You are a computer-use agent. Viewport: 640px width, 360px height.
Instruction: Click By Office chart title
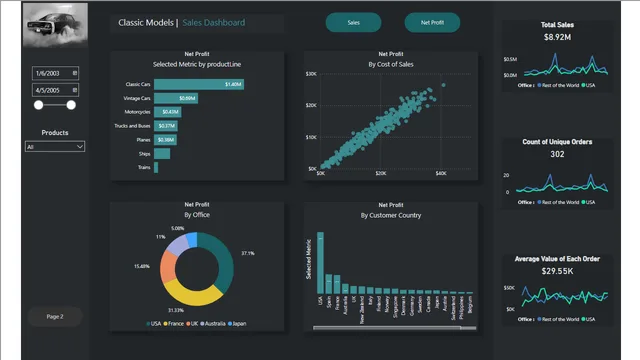(x=197, y=215)
